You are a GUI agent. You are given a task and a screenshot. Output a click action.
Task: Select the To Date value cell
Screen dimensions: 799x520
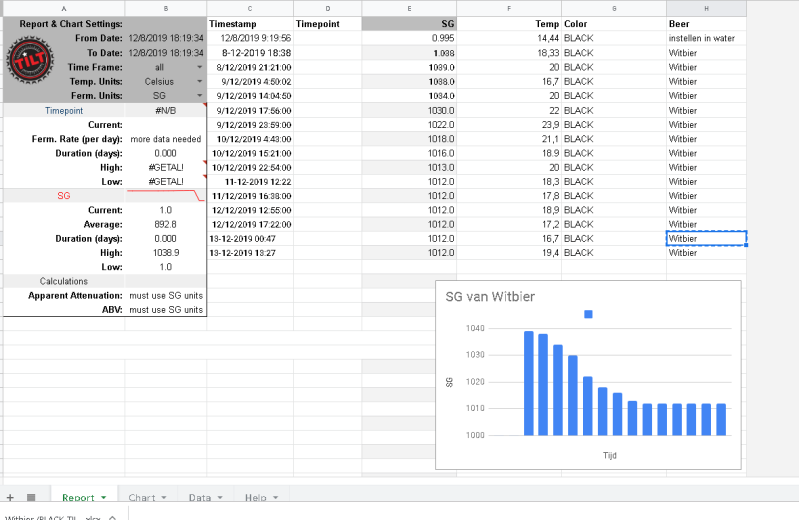point(166,52)
